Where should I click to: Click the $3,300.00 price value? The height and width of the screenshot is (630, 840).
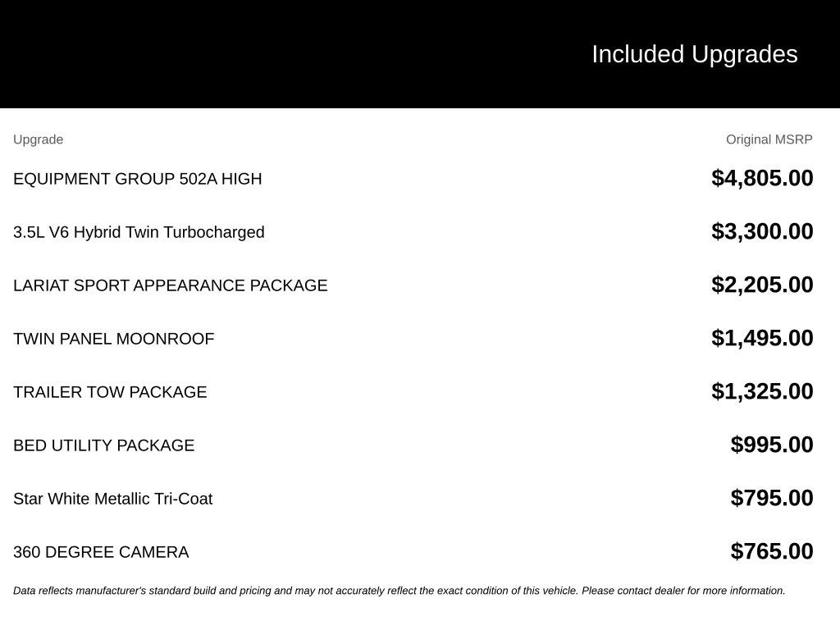[762, 231]
